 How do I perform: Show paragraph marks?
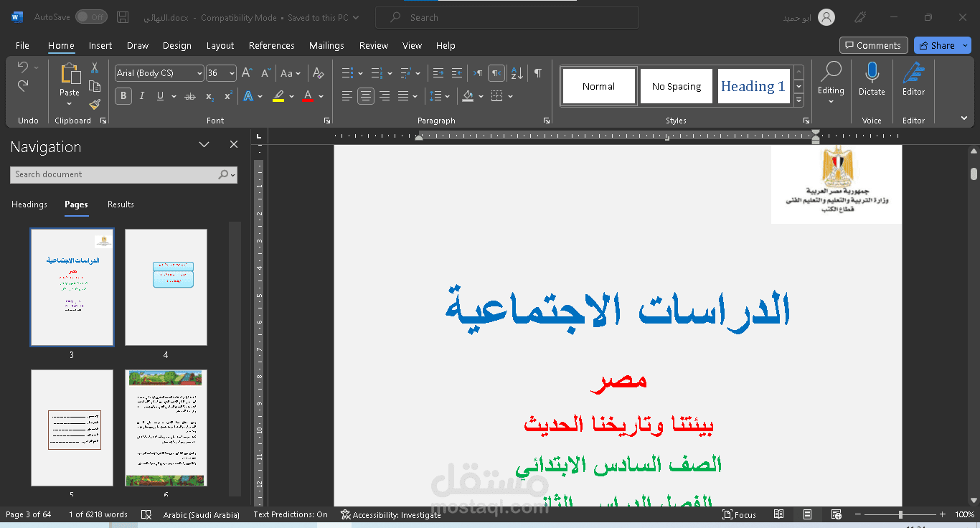[x=537, y=72]
